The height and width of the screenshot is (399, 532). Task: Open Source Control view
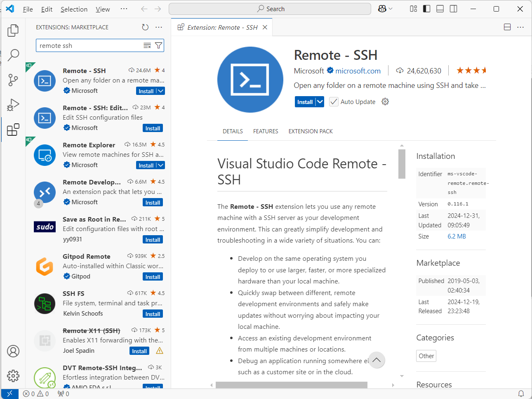pos(13,80)
